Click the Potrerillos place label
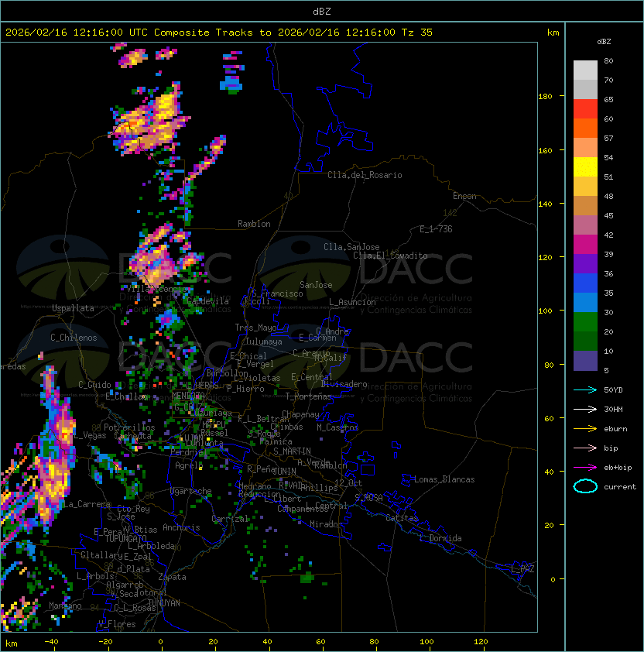The height and width of the screenshot is (652, 644). pyautogui.click(x=129, y=427)
